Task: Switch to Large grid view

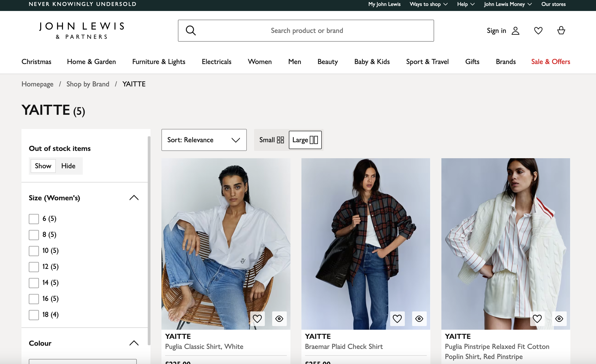Action: (x=305, y=140)
